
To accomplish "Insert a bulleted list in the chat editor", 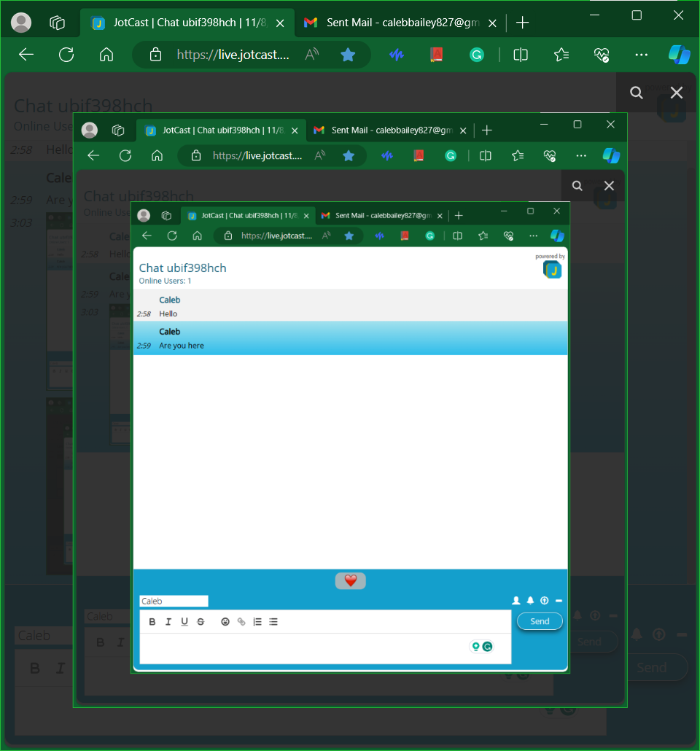I will click(273, 622).
